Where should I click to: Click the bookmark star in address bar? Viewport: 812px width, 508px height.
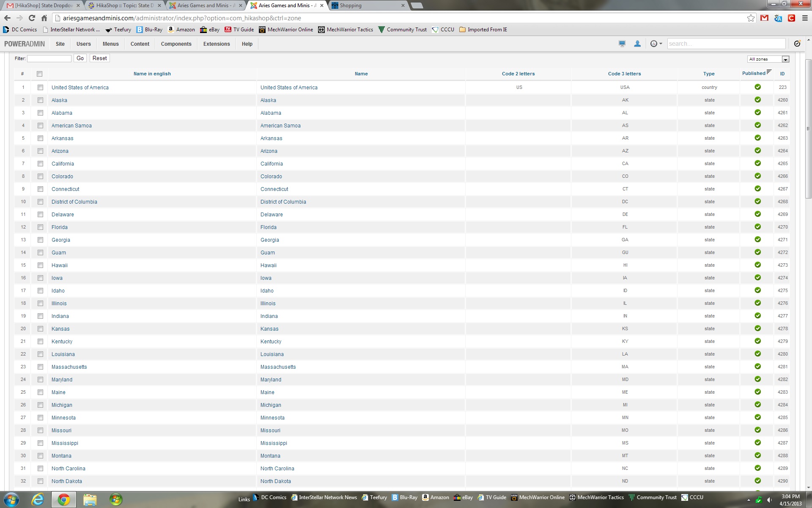coord(751,18)
